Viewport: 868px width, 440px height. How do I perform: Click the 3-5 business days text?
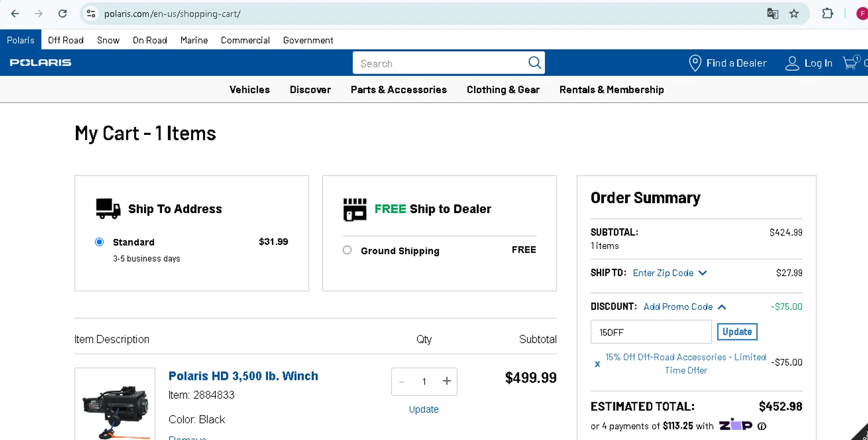(x=146, y=259)
